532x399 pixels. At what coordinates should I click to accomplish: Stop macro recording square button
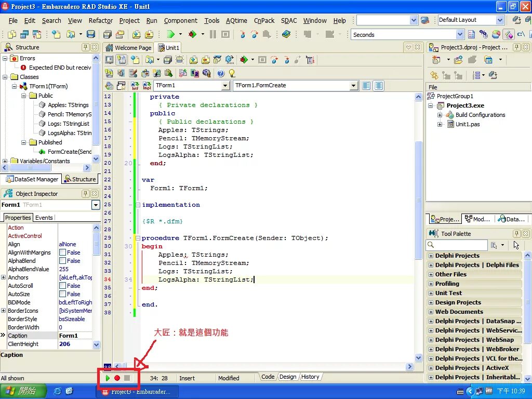tap(127, 378)
